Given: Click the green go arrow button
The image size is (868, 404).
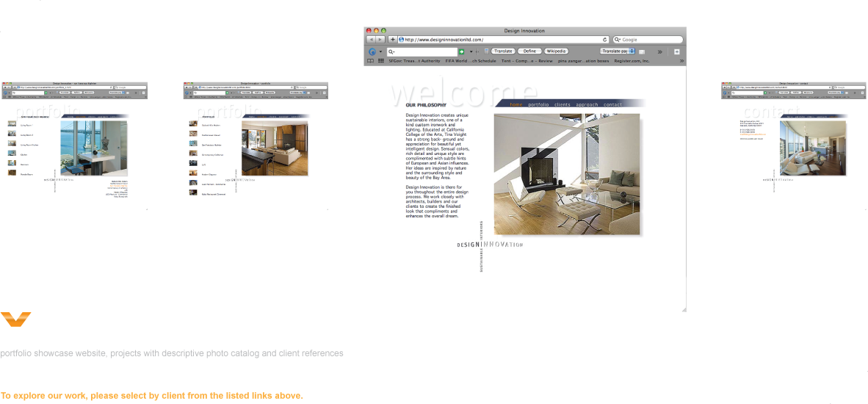Looking at the screenshot, I should 462,51.
